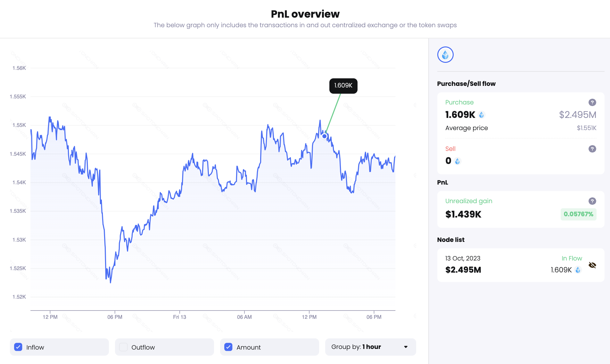Click the Unrealized gain help icon
The height and width of the screenshot is (364, 610).
tap(592, 201)
